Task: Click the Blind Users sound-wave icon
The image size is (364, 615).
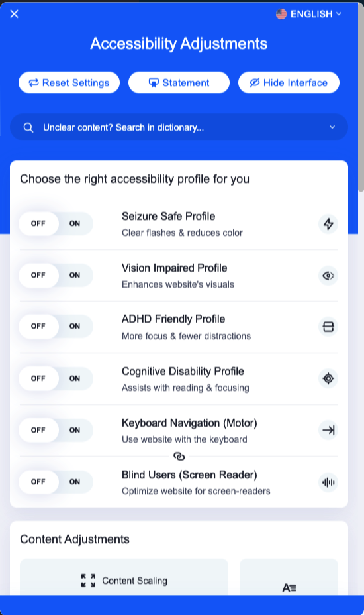Action: pos(328,482)
